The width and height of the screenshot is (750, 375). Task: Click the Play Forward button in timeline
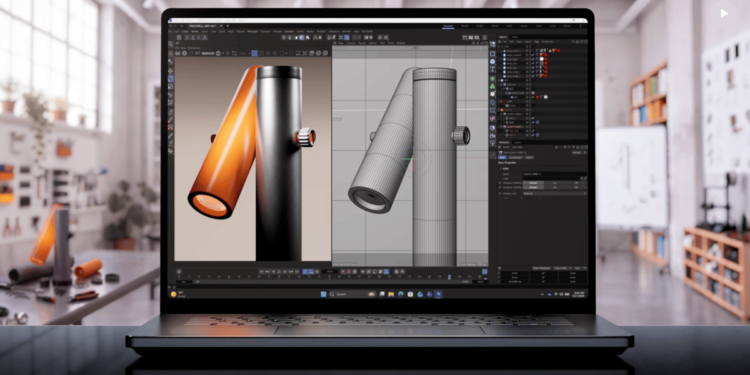(279, 272)
